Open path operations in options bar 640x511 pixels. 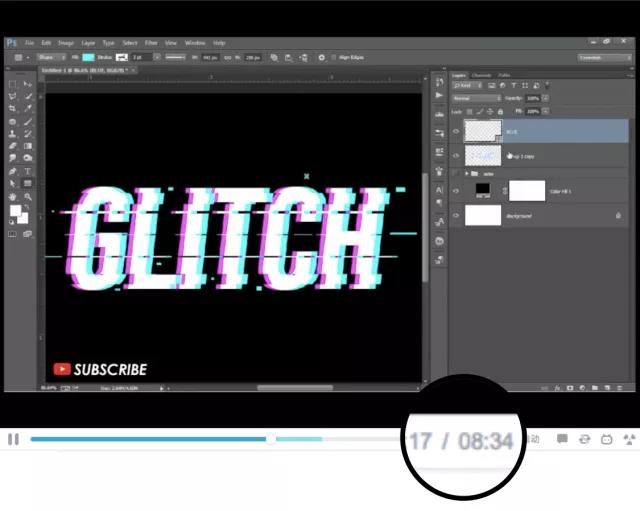click(x=274, y=58)
